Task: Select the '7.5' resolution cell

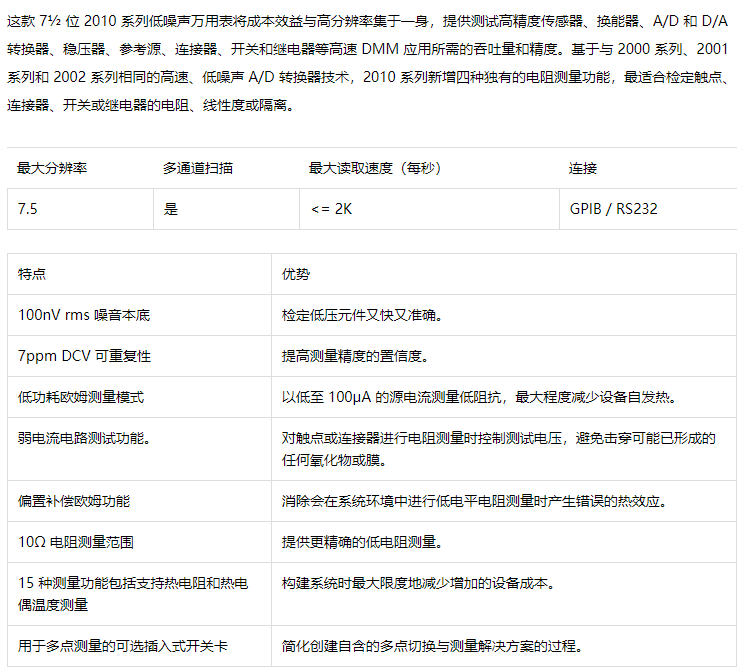Action: [x=80, y=209]
